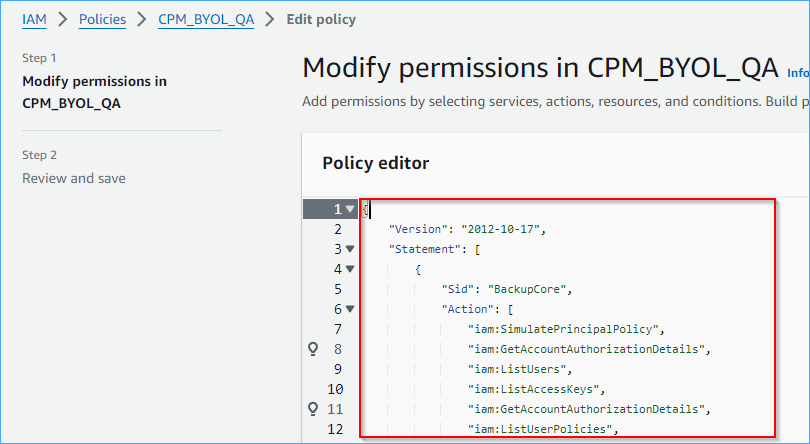Image resolution: width=810 pixels, height=444 pixels.
Task: Open the CPM_BYOL_QA breadcrumb link
Action: click(x=206, y=20)
